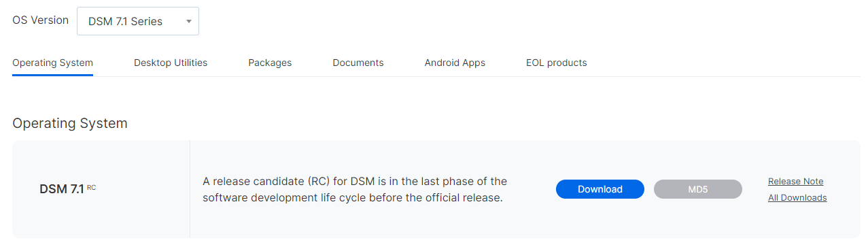View the EOL products tab
Screen dimensions: 868x249
[x=556, y=63]
